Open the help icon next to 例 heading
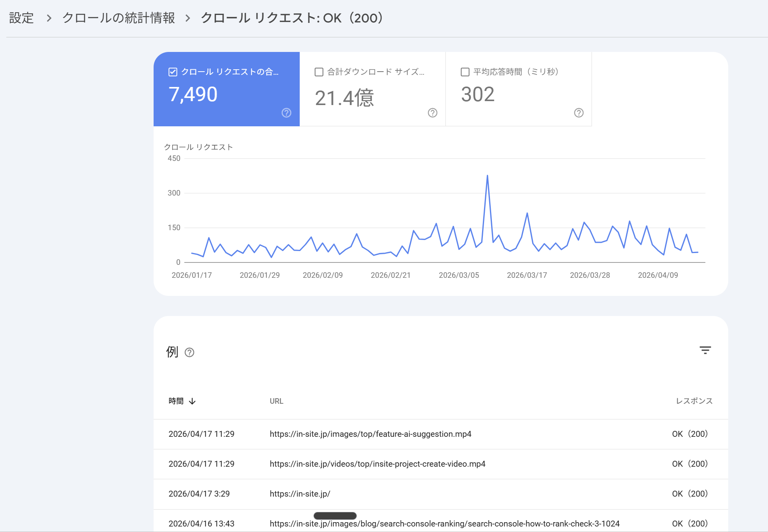 [190, 353]
